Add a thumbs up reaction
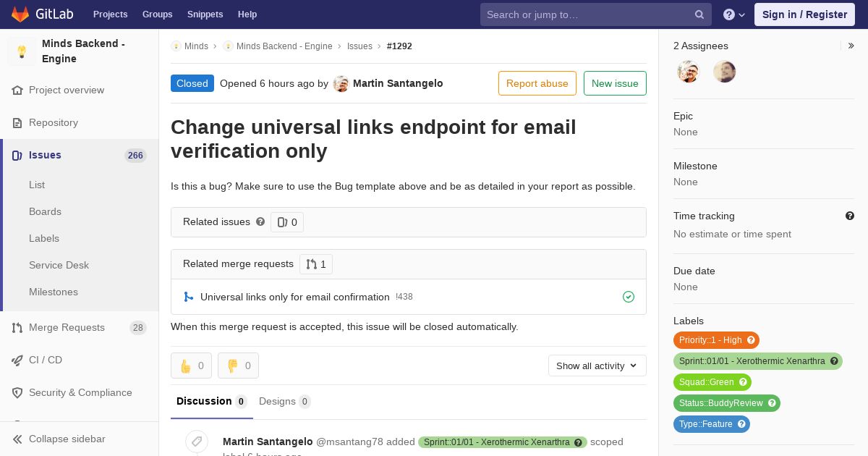 (191, 366)
